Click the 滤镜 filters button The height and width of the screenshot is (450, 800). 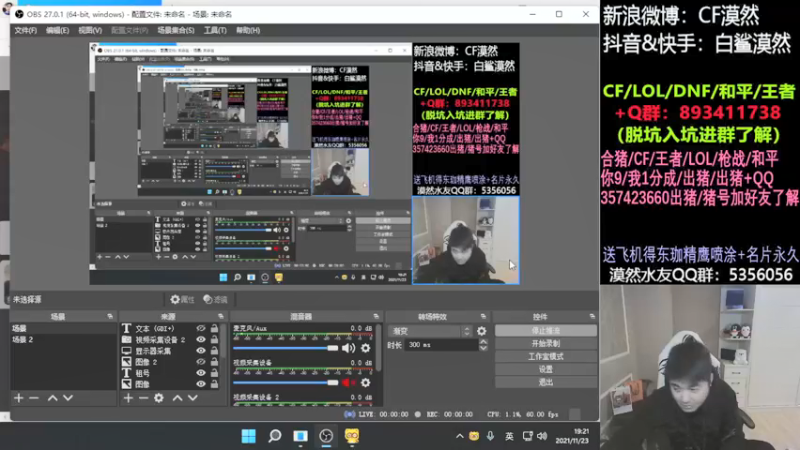point(215,299)
